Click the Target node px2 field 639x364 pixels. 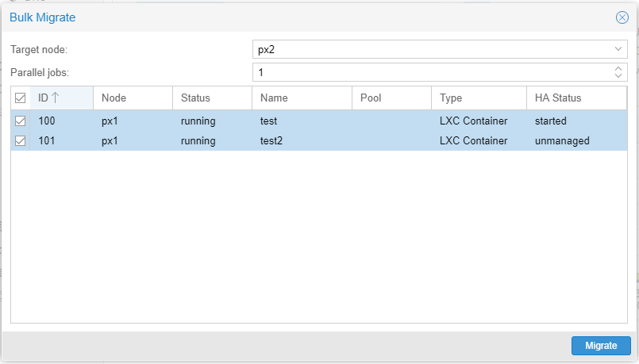(429, 49)
